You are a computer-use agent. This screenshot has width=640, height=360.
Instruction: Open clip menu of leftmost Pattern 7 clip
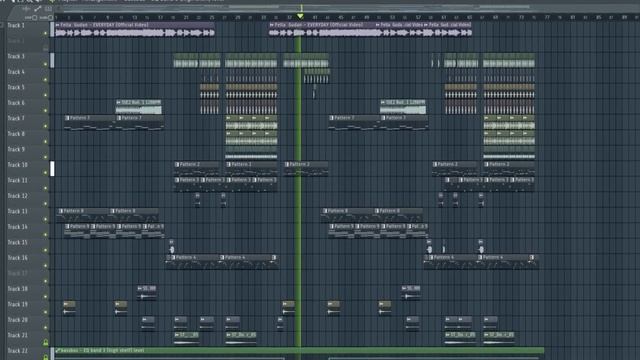pos(67,118)
